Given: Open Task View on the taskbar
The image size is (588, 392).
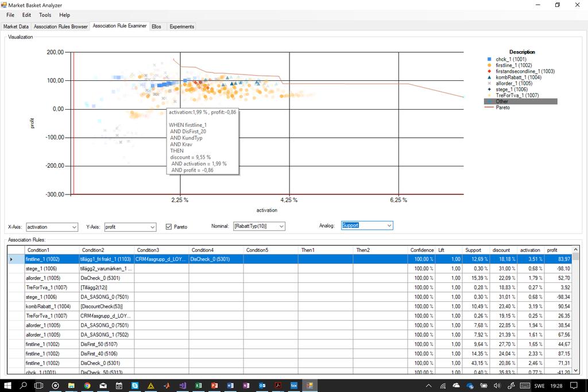Looking at the screenshot, I should (38, 385).
